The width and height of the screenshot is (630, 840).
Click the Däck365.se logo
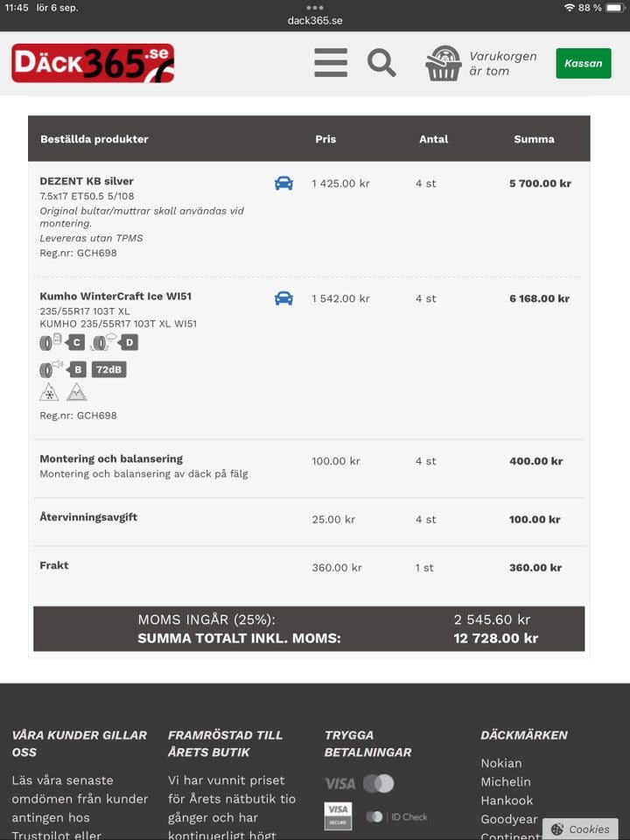click(93, 63)
